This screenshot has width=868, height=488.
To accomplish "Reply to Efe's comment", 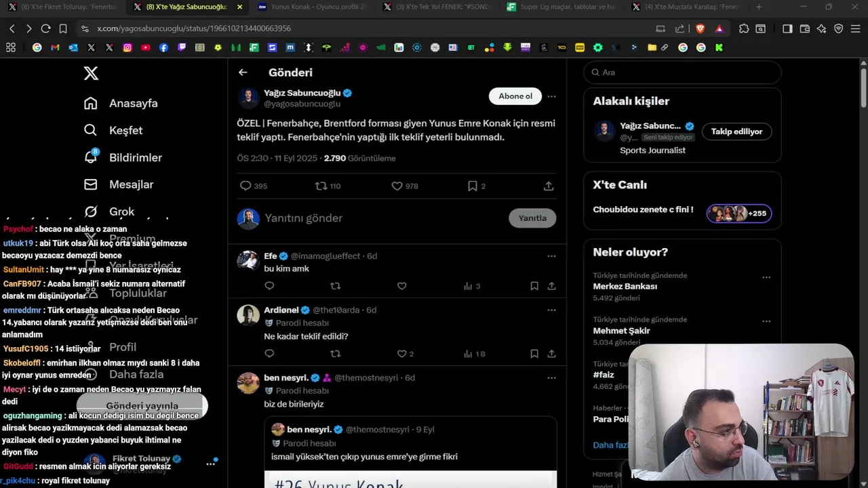I will pos(269,286).
